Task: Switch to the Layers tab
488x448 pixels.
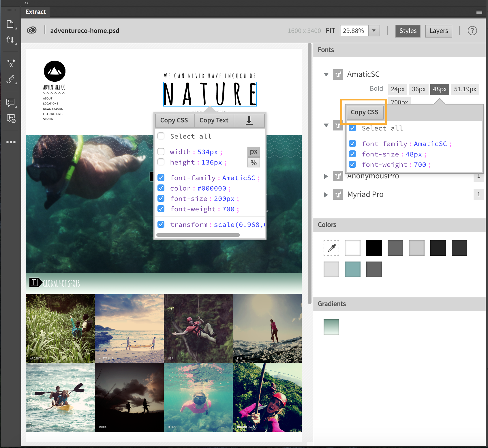Action: [439, 31]
